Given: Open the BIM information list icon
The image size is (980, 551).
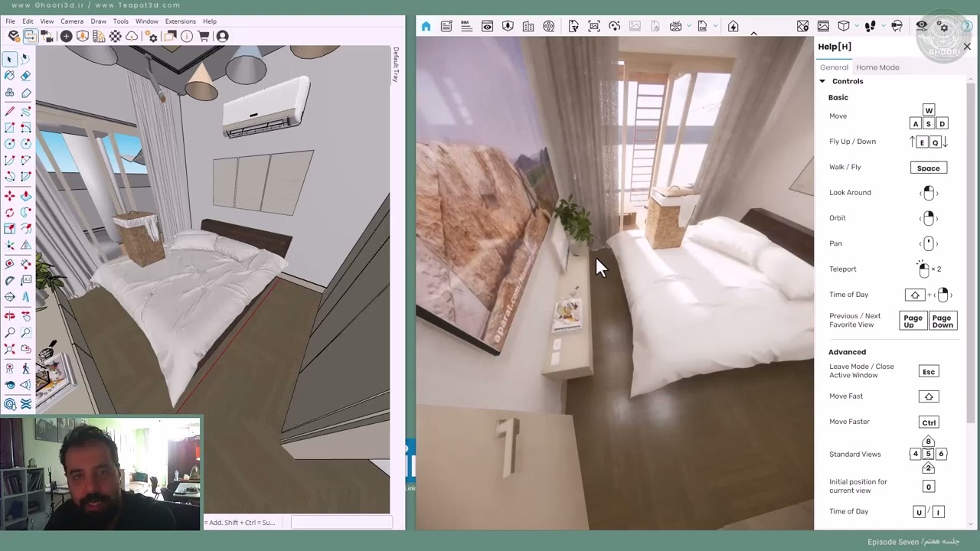Looking at the screenshot, I should (466, 26).
